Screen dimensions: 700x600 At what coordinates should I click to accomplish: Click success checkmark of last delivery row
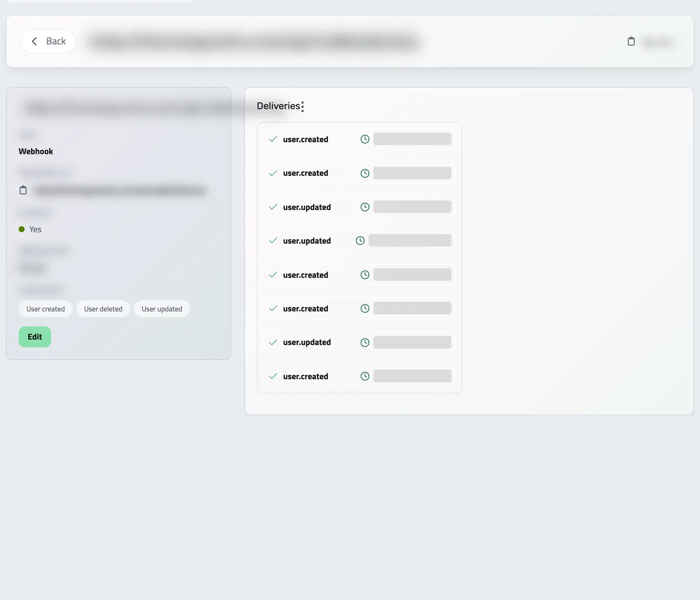click(x=273, y=376)
